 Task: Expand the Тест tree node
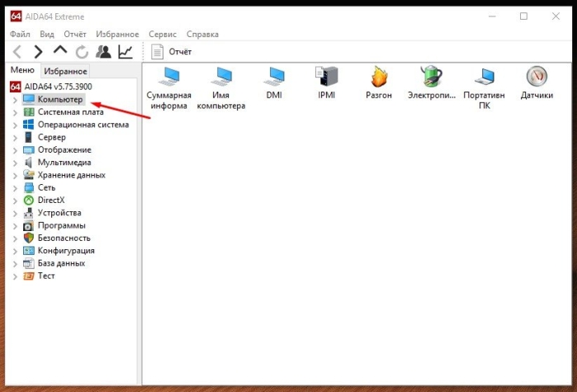tap(15, 276)
